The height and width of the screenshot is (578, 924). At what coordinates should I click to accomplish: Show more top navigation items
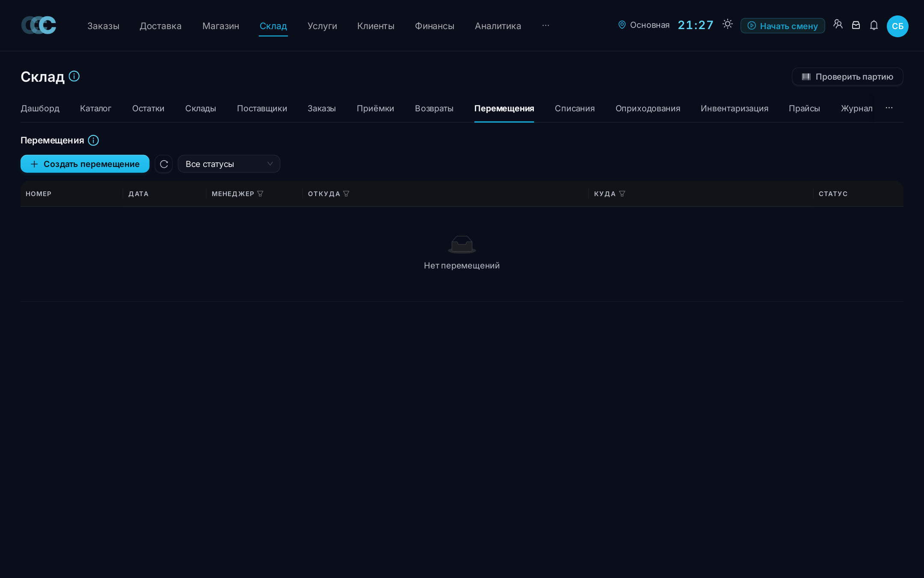point(545,26)
